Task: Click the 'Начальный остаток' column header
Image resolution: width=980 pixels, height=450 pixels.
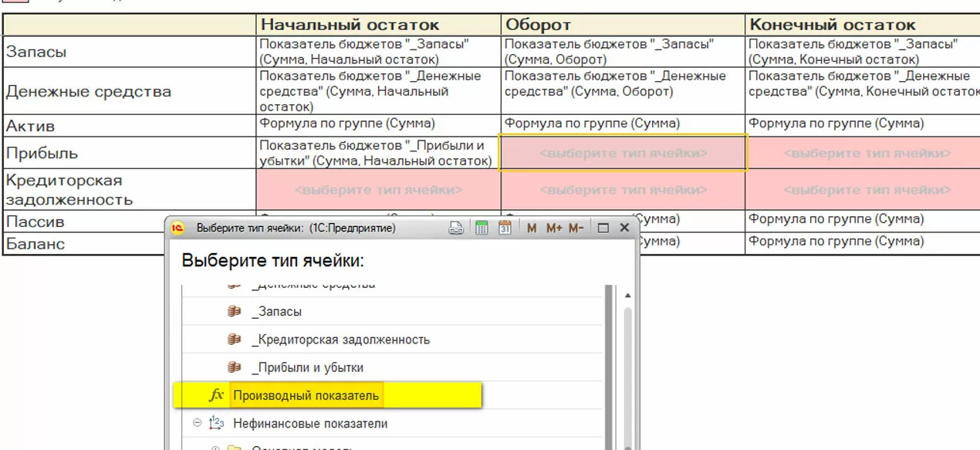Action: click(x=378, y=25)
